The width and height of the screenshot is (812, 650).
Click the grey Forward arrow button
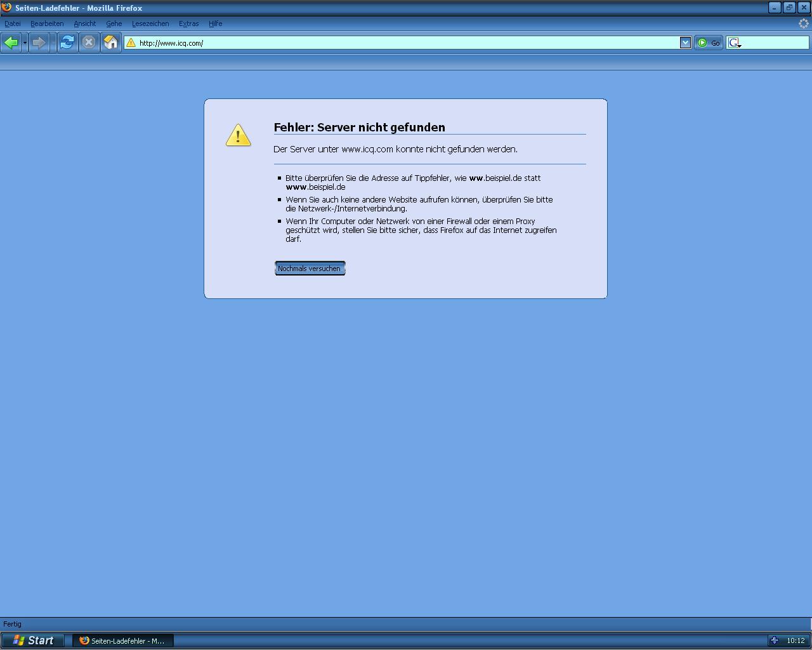pyautogui.click(x=39, y=43)
